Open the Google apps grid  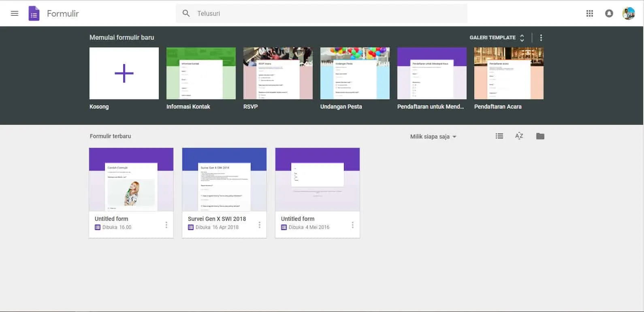click(590, 13)
